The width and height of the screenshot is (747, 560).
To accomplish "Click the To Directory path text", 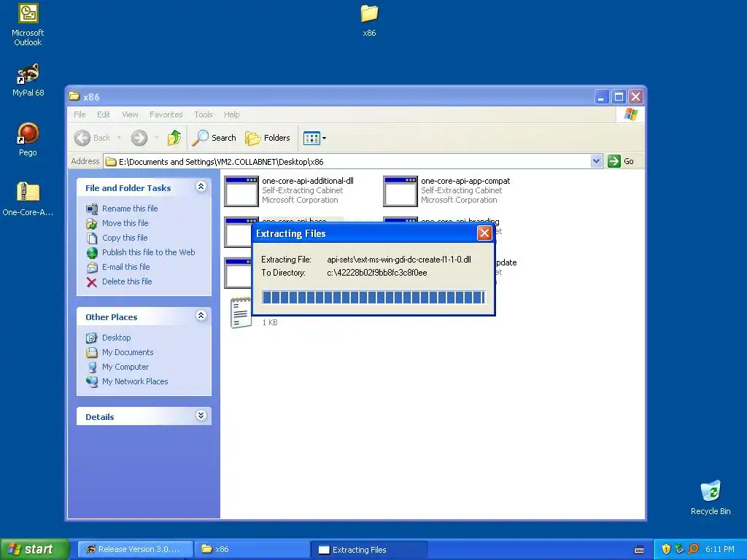I will [377, 273].
